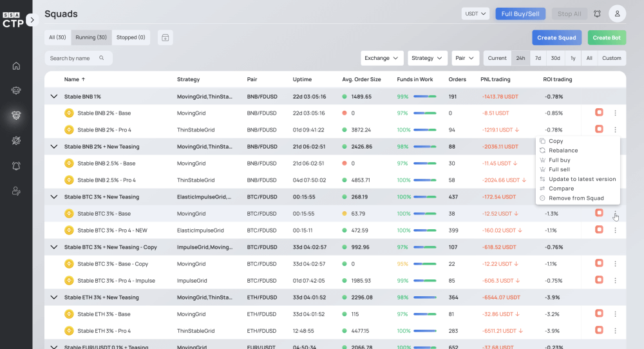Open the Squads icon in sidebar
The image size is (644, 349).
pos(16,115)
